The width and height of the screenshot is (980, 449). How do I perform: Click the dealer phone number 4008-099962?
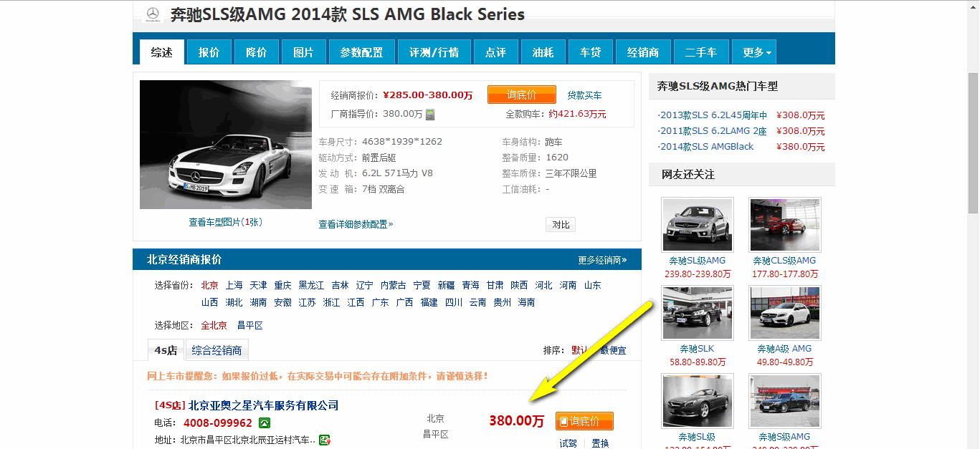218,423
